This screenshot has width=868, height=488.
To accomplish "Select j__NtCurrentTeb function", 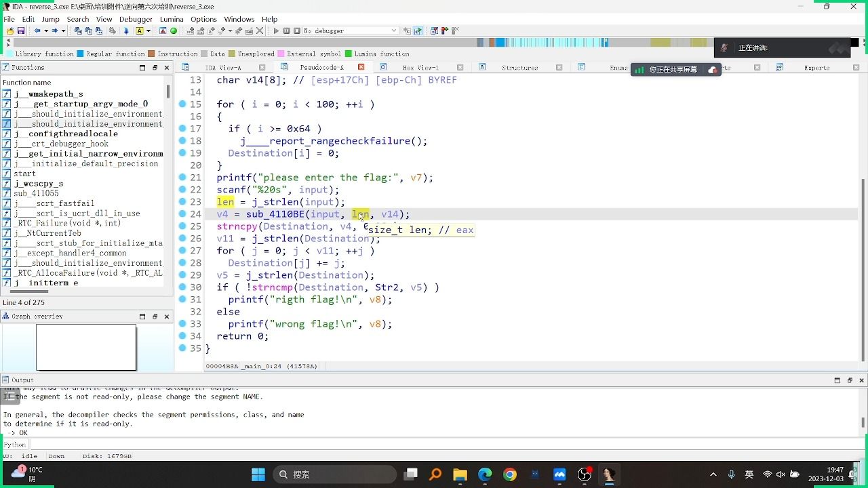I will click(x=47, y=233).
